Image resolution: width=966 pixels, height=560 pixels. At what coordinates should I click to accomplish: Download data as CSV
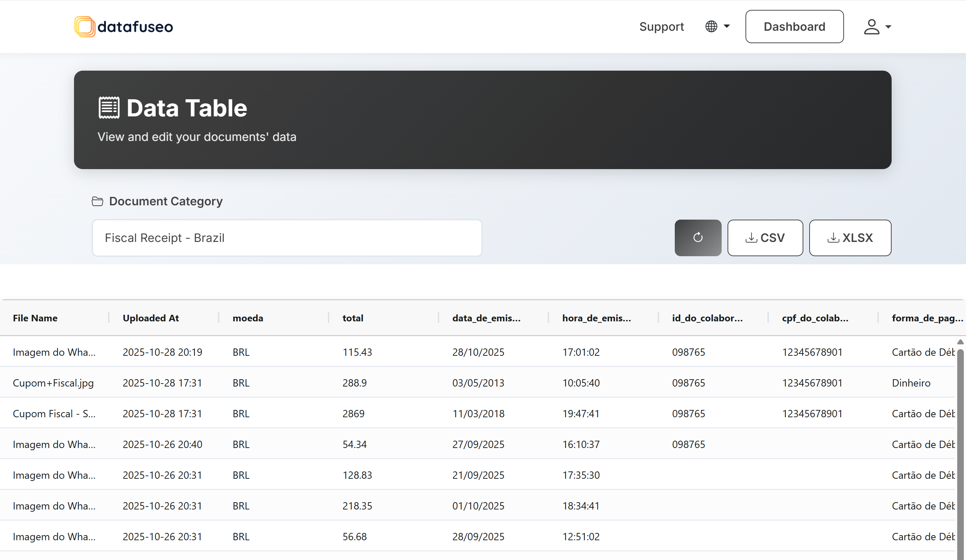pyautogui.click(x=765, y=238)
